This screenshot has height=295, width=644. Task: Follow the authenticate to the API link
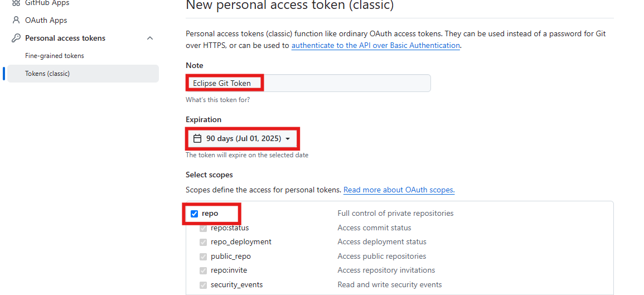[x=375, y=46]
